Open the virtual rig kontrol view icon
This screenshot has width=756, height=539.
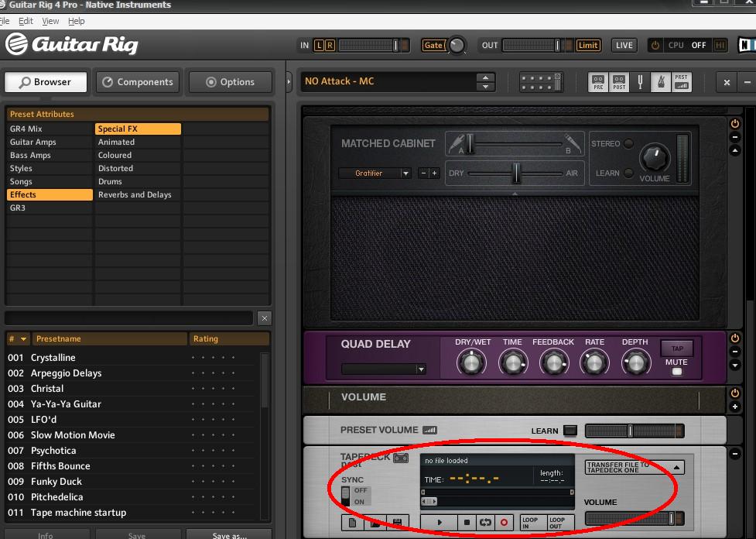[541, 82]
